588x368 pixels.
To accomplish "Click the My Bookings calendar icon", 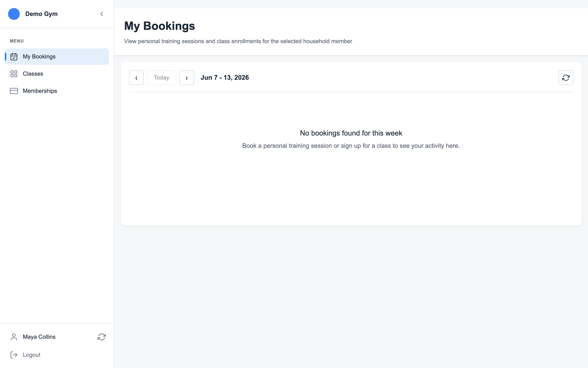I will (14, 56).
